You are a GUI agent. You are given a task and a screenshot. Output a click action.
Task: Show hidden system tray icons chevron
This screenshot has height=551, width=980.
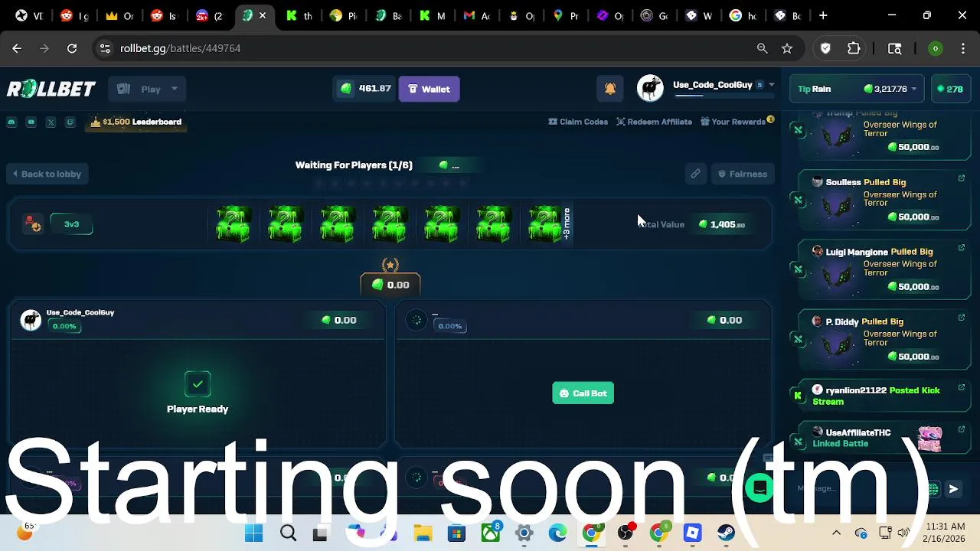pos(836,533)
